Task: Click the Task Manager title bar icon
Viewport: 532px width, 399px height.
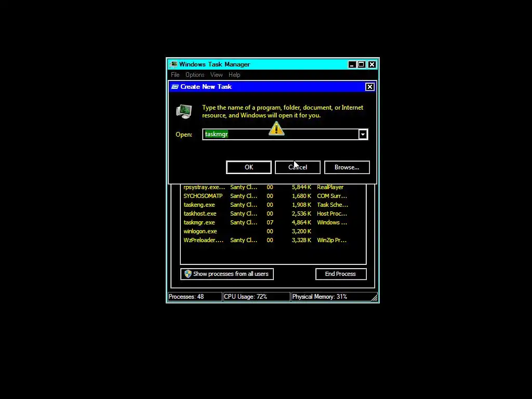Action: coord(174,64)
